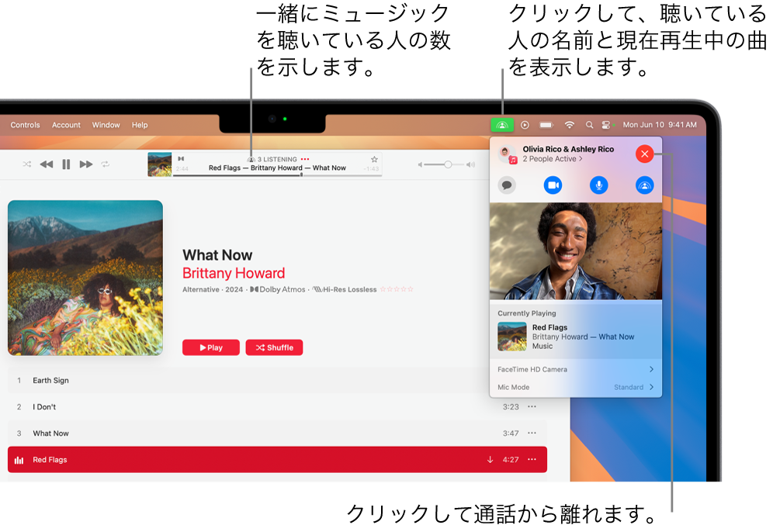Adjust the volume slider
The width and height of the screenshot is (780, 532).
tap(449, 164)
